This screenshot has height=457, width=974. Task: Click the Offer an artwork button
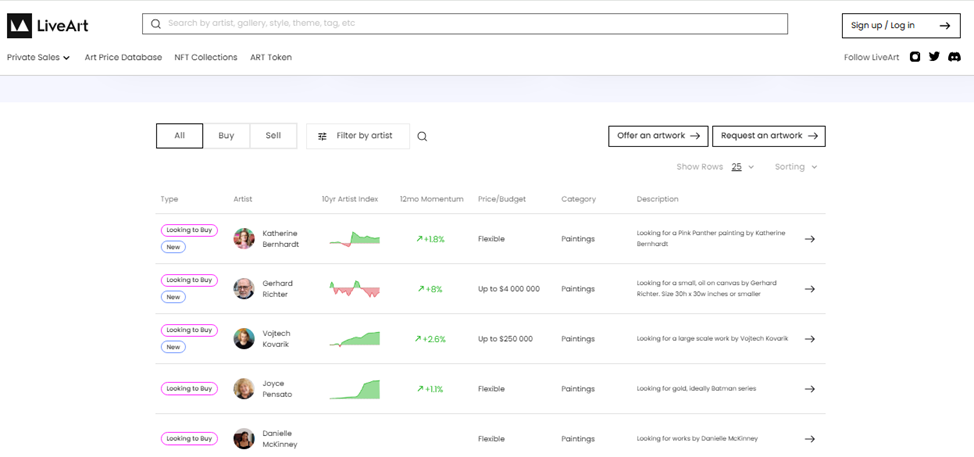pyautogui.click(x=658, y=136)
